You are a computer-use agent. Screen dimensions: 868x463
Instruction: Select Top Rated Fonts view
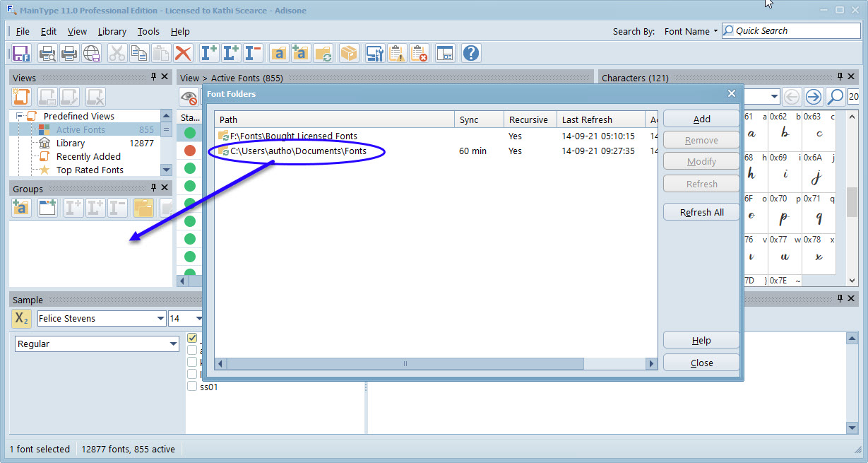click(x=90, y=170)
